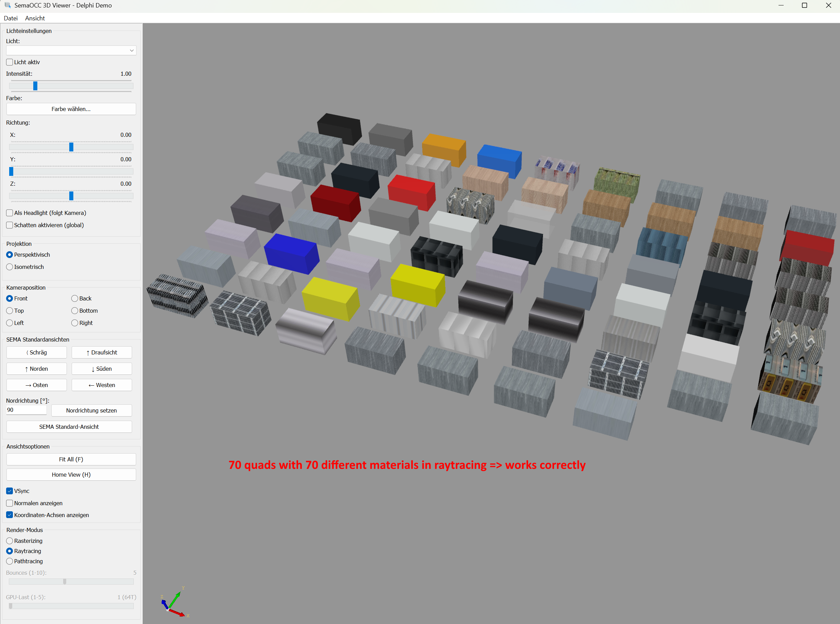Click the Intensität slider handle
This screenshot has width=840, height=624.
[x=35, y=86]
